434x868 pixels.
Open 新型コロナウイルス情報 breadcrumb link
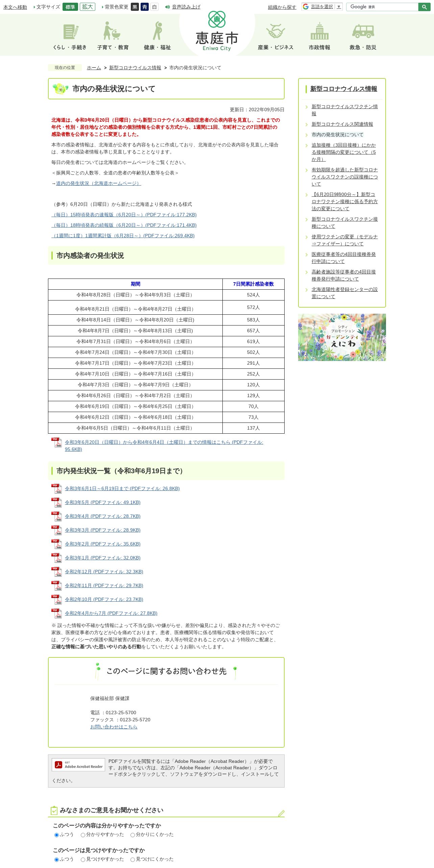135,68
